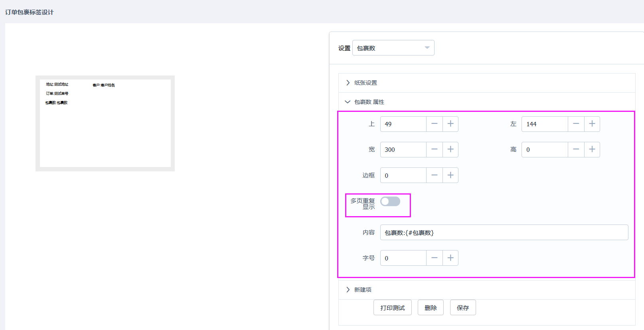Click plus to increase 左 (left) value
This screenshot has width=644, height=330.
[x=592, y=124]
